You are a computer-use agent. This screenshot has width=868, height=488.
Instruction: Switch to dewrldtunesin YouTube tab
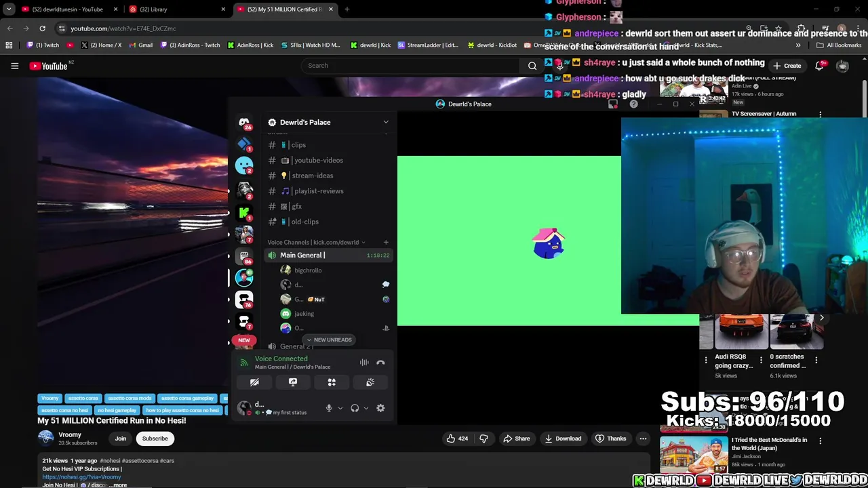(69, 9)
